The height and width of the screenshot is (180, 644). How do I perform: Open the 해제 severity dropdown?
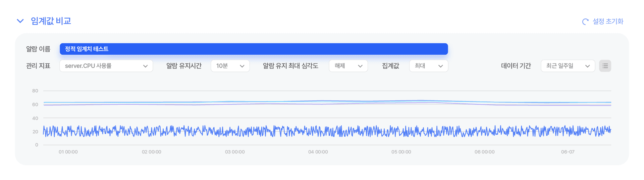(x=348, y=66)
